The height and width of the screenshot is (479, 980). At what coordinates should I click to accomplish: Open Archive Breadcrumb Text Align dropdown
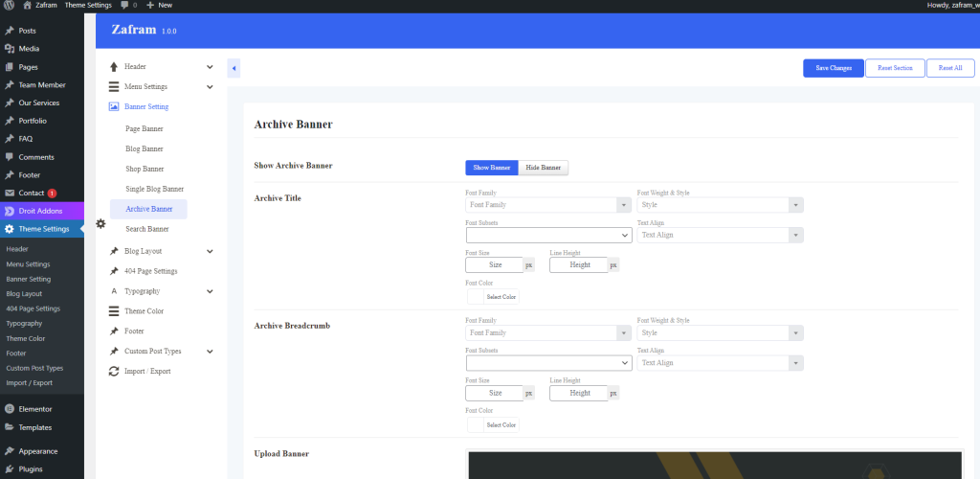(720, 363)
